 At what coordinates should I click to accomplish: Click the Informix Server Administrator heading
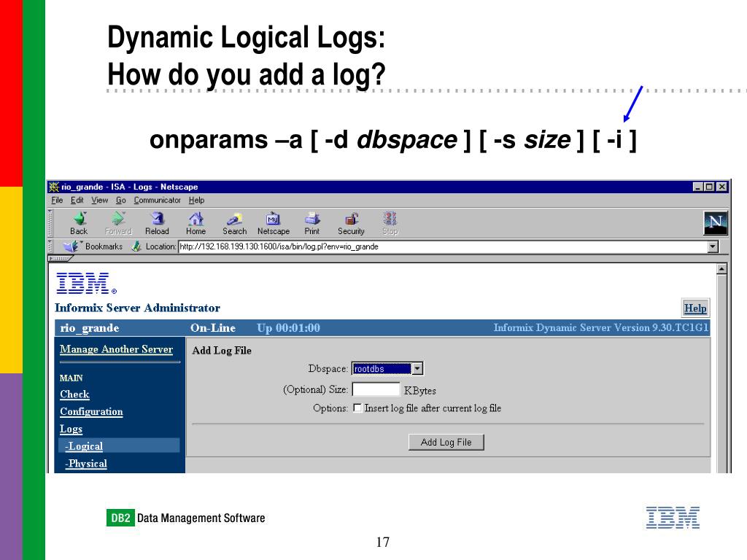137,308
